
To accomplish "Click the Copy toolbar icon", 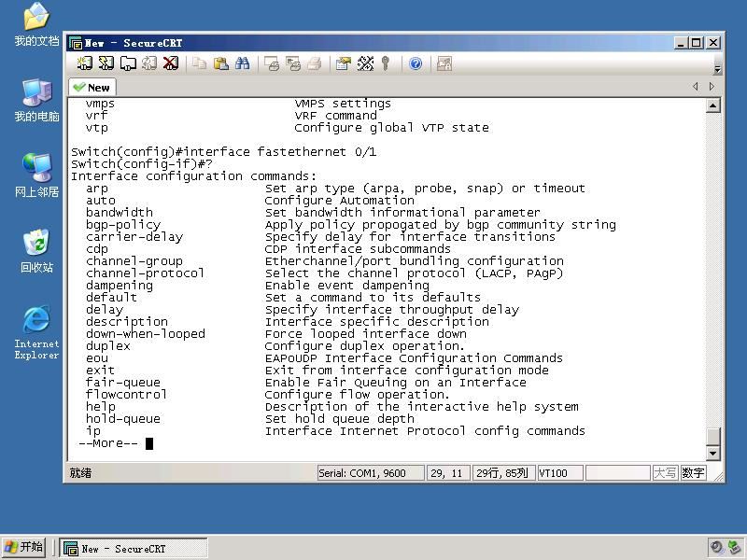I will click(199, 63).
